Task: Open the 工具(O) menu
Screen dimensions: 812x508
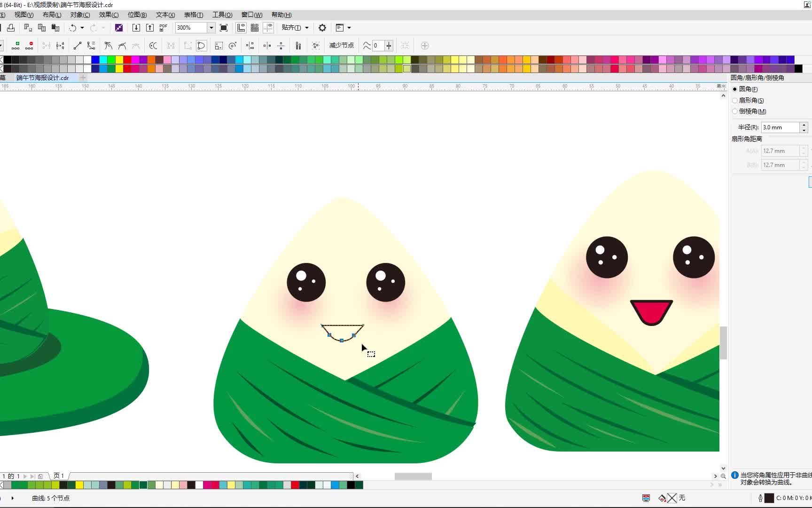Action: [x=222, y=15]
